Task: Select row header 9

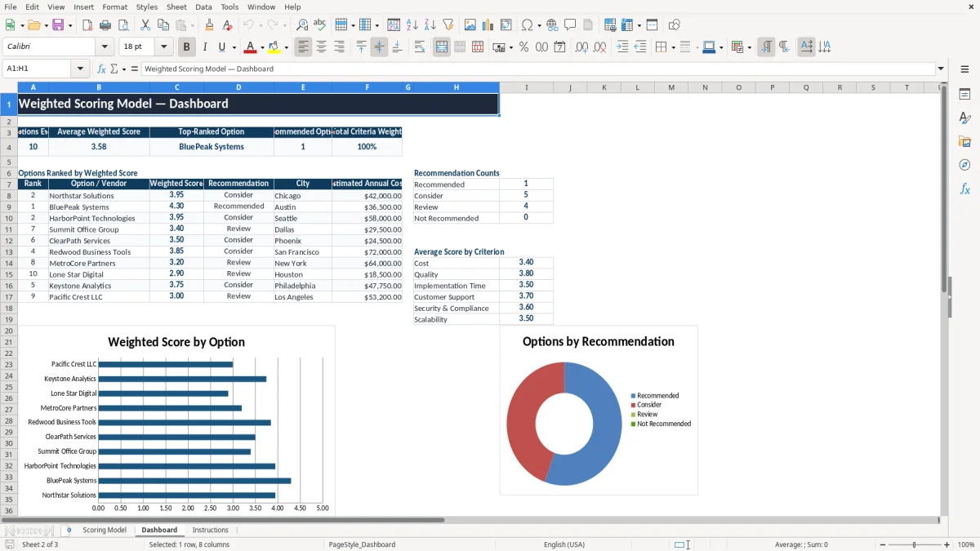Action: (9, 207)
